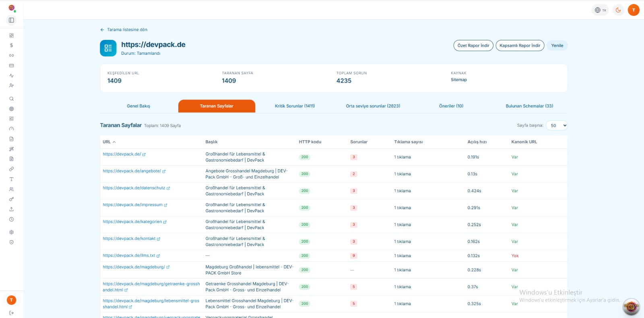Click the Özet Rapor İndir button
This screenshot has height=318, width=644.
[473, 46]
